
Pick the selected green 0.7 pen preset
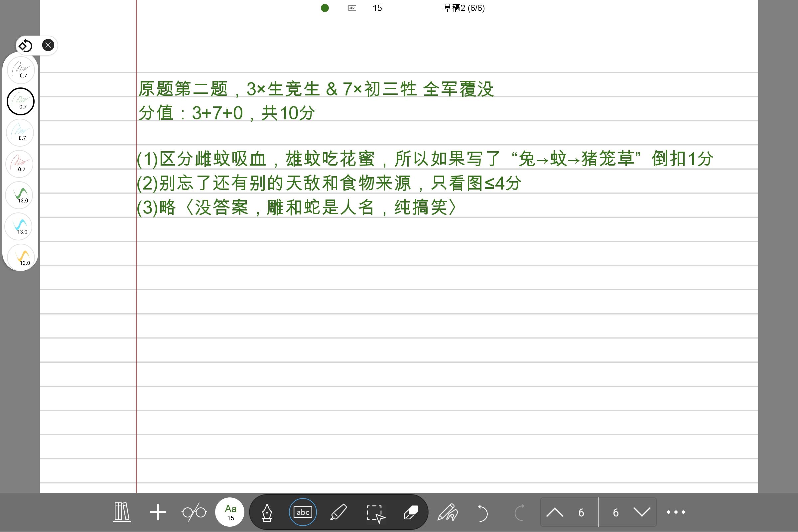[21, 101]
